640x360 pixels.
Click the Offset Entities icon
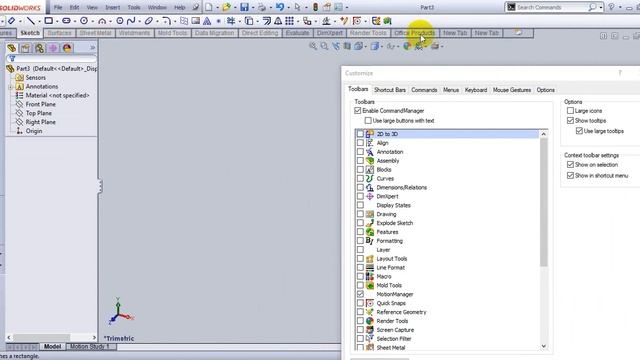tap(267, 20)
